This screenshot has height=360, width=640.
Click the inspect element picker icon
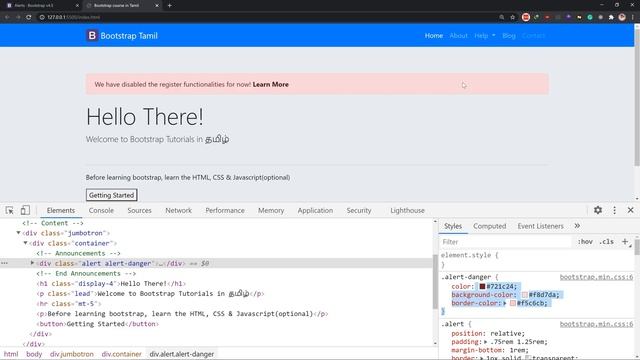(9, 210)
